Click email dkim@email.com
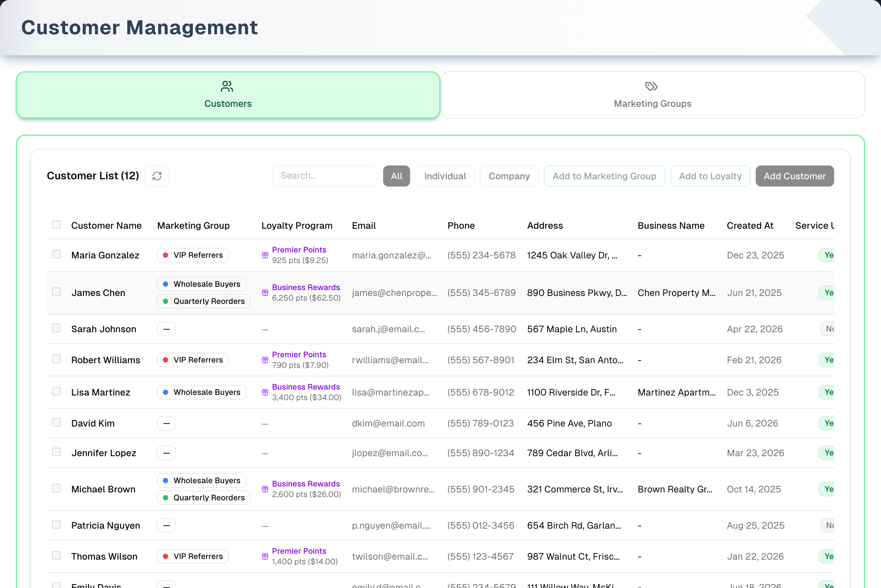This screenshot has width=881, height=588. tap(388, 424)
